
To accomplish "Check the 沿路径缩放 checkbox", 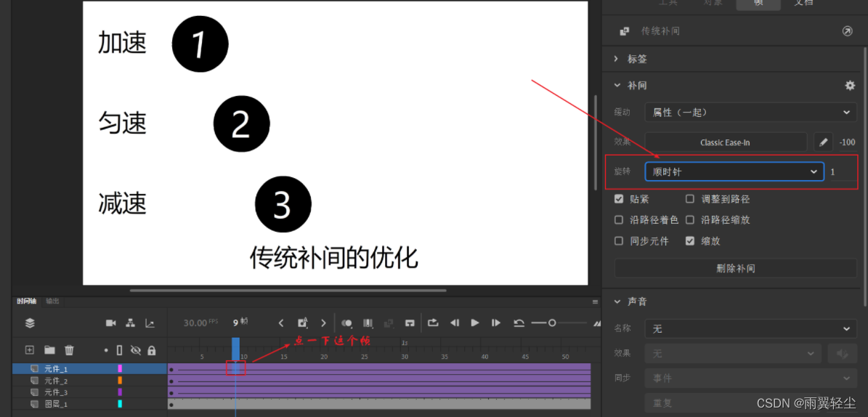I will (x=690, y=220).
